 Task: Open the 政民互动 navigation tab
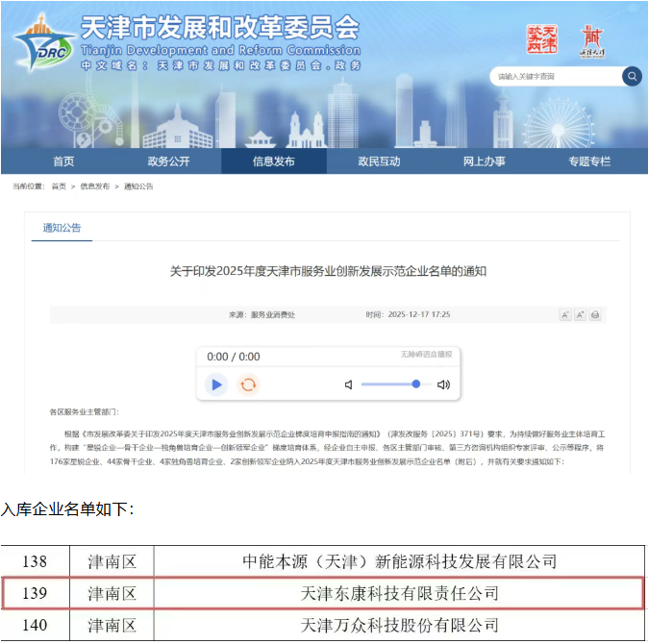tap(379, 161)
